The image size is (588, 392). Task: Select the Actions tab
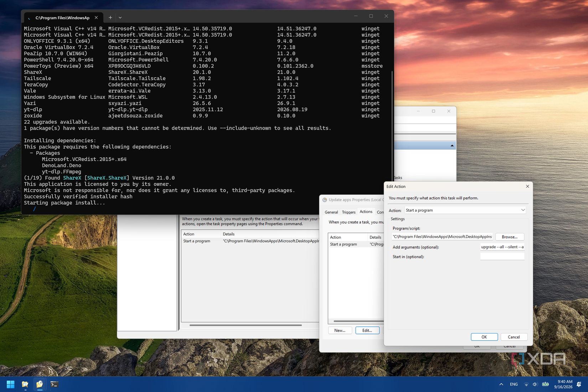[366, 212]
